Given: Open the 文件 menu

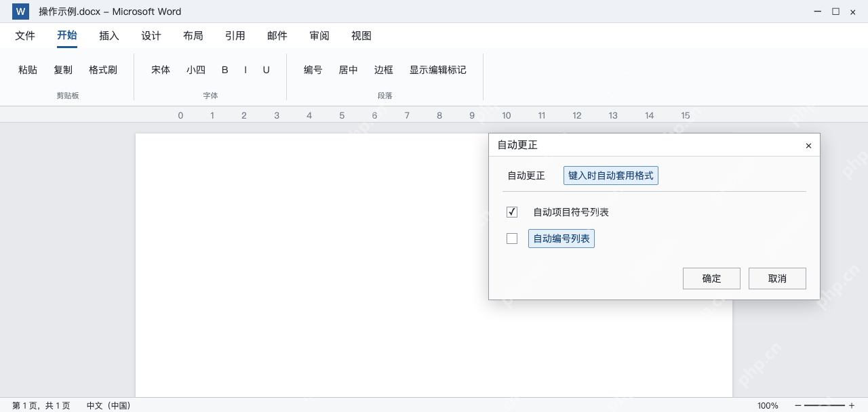Looking at the screenshot, I should [25, 36].
